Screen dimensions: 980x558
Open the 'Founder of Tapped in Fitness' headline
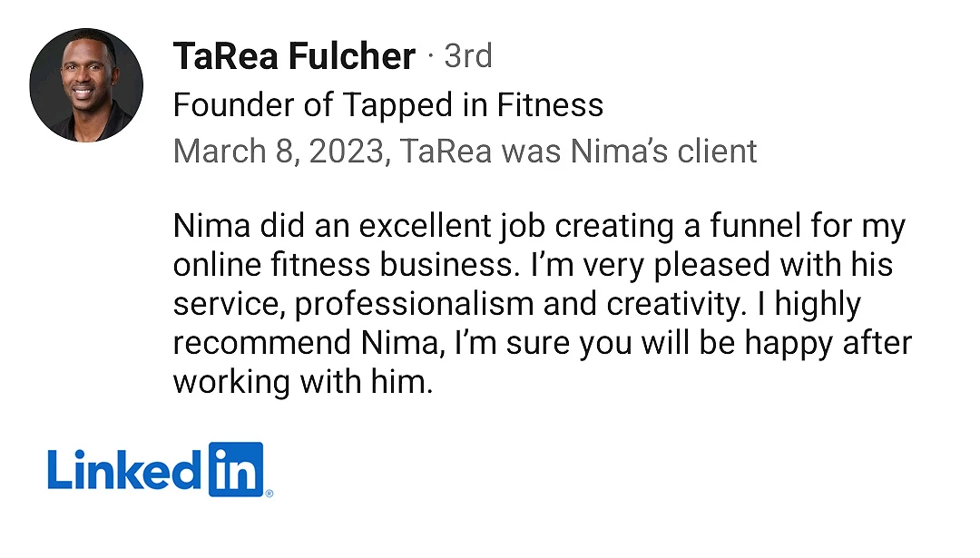(x=388, y=105)
